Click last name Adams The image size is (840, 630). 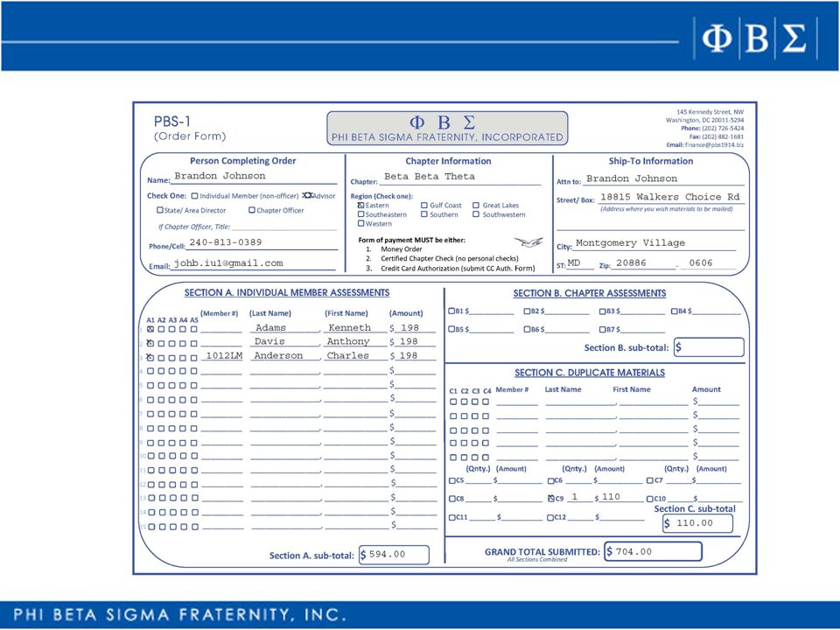click(x=270, y=328)
